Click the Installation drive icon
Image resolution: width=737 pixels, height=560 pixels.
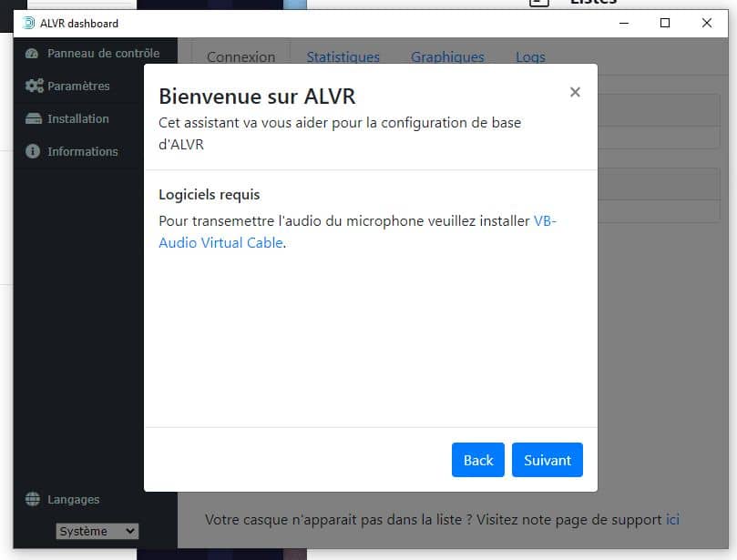click(34, 119)
